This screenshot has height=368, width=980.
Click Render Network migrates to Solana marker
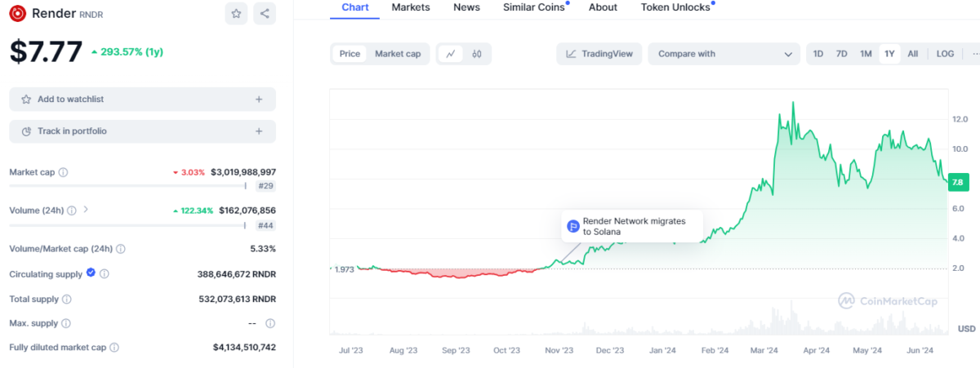pyautogui.click(x=573, y=226)
